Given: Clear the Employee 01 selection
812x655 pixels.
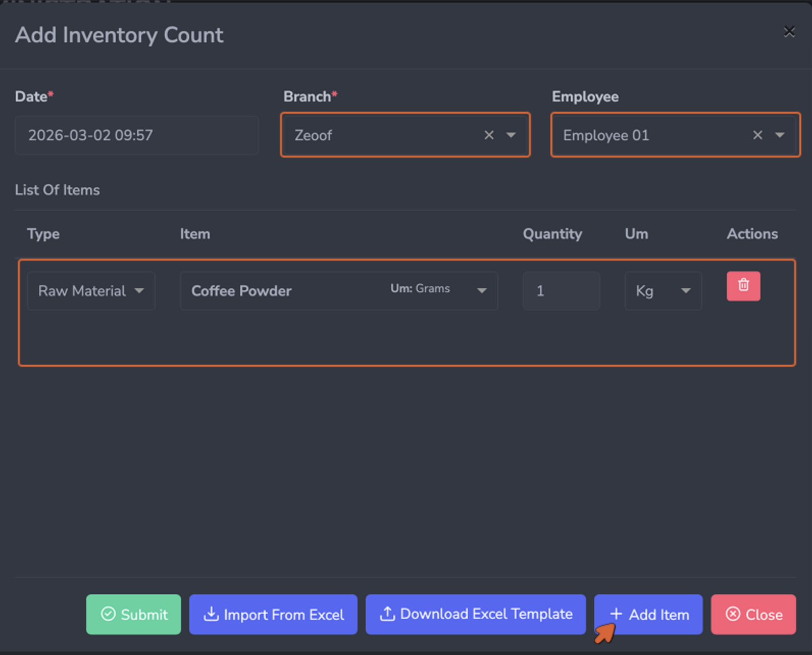Looking at the screenshot, I should [757, 135].
